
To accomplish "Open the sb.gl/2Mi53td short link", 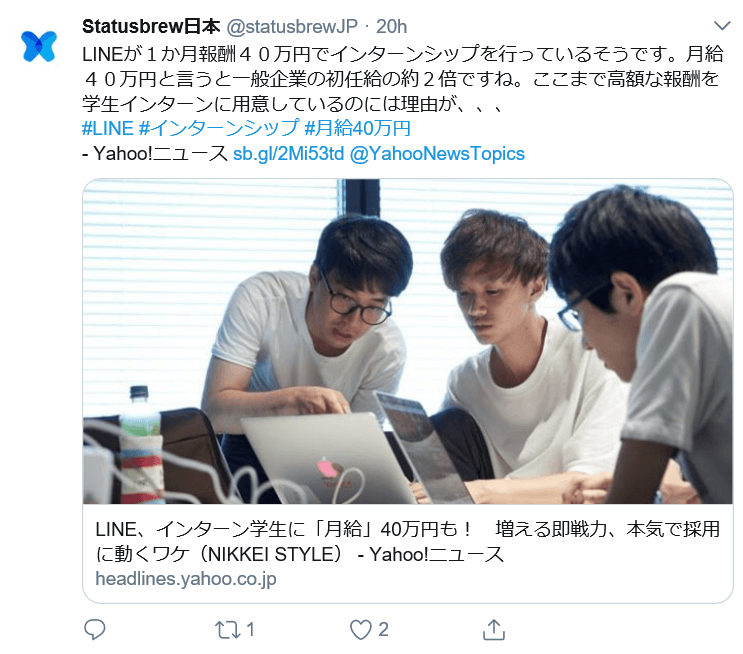I will point(288,154).
